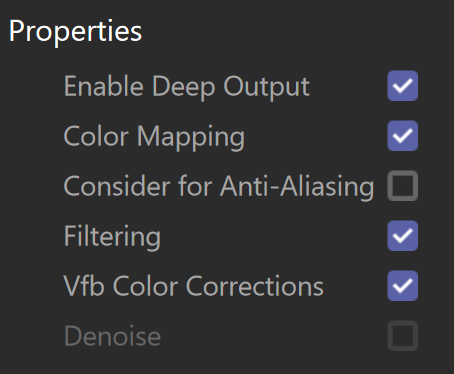Viewport: 454px width, 374px height.
Task: Enable Consider for Anti-Aliasing checkbox
Action: point(403,186)
